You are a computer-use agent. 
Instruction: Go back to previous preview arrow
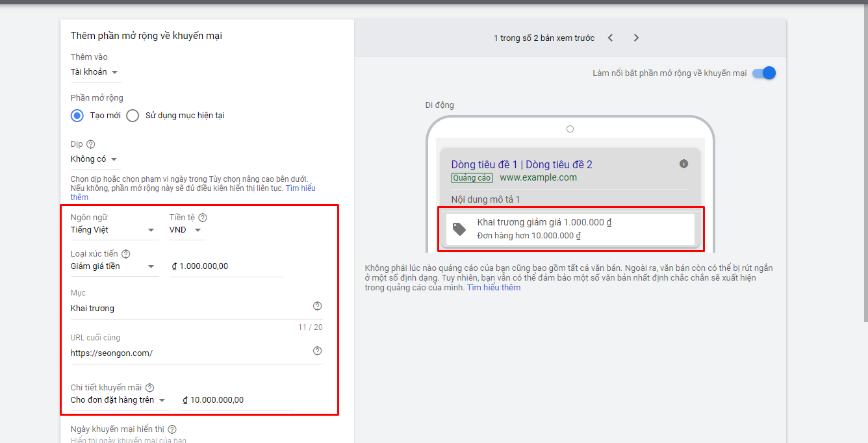[610, 38]
